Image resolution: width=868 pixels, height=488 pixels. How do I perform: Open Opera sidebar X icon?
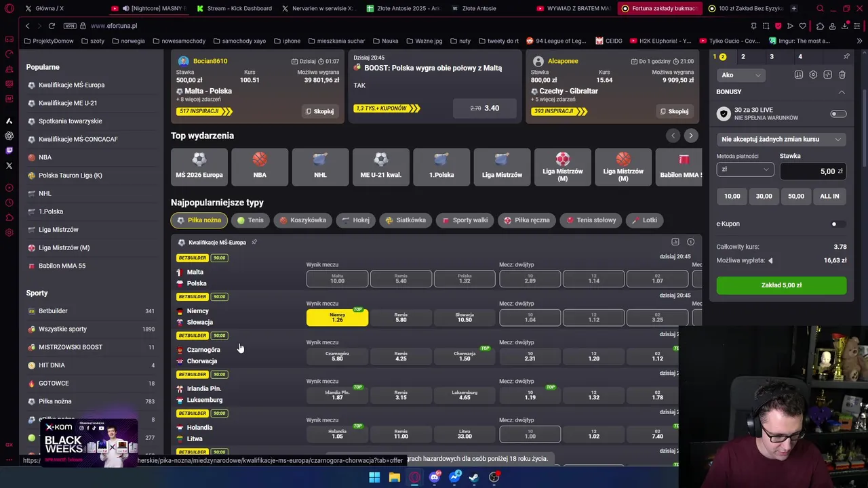(x=9, y=165)
